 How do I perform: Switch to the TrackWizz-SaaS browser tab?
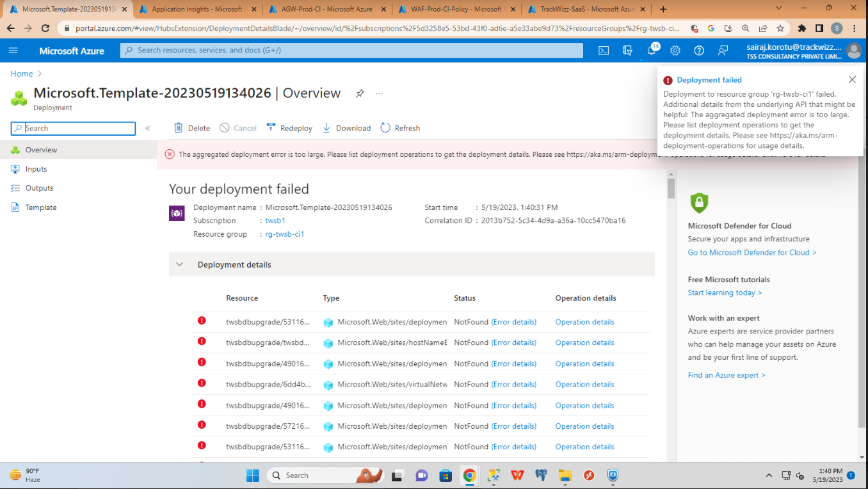(587, 9)
